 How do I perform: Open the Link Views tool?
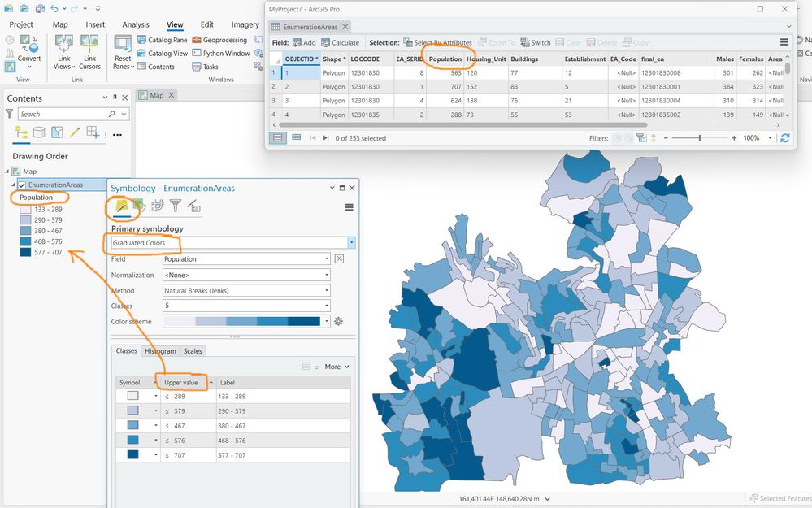(63, 52)
